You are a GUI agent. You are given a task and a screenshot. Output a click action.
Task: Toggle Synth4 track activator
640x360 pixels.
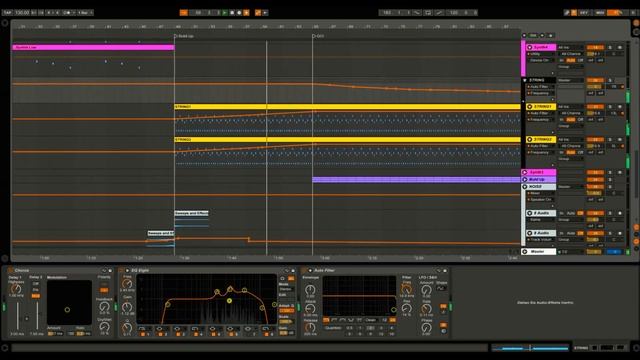[595, 47]
